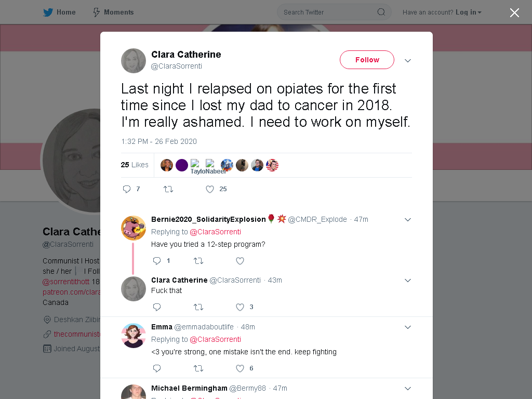
Task: Open the @ClaraSorrenti link in Emma's reply
Action: click(215, 339)
